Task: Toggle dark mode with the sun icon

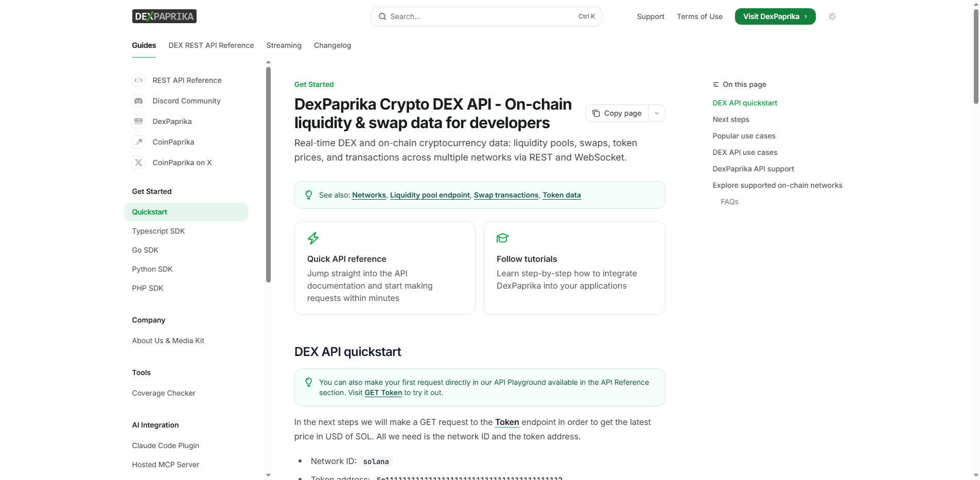Action: 832,16
